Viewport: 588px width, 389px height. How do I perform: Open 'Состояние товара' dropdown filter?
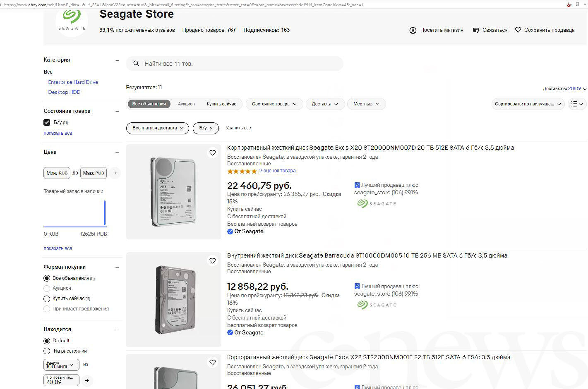point(274,104)
